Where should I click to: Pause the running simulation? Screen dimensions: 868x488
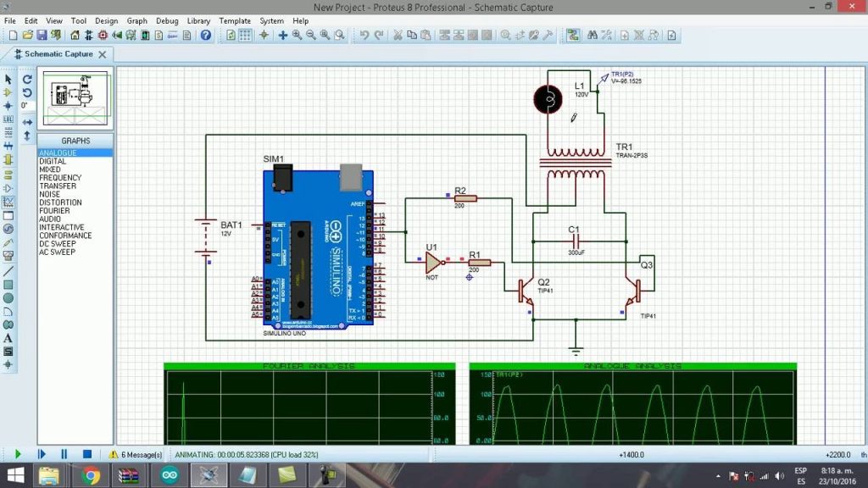click(64, 455)
